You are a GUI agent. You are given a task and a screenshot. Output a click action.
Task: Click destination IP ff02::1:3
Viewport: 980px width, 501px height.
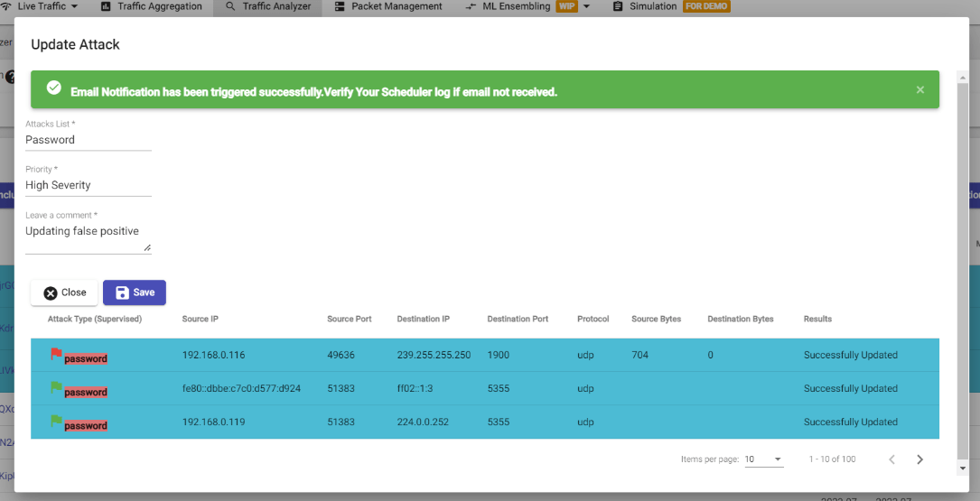pyautogui.click(x=415, y=388)
